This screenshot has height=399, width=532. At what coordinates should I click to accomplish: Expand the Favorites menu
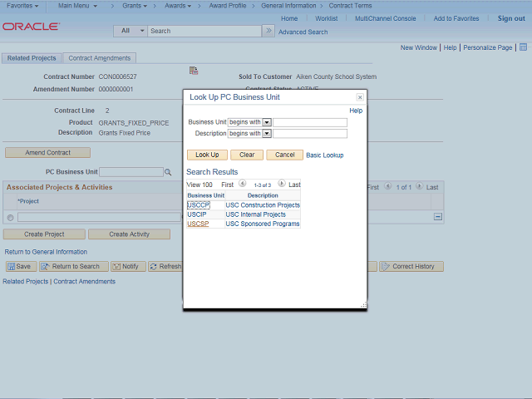[x=22, y=6]
